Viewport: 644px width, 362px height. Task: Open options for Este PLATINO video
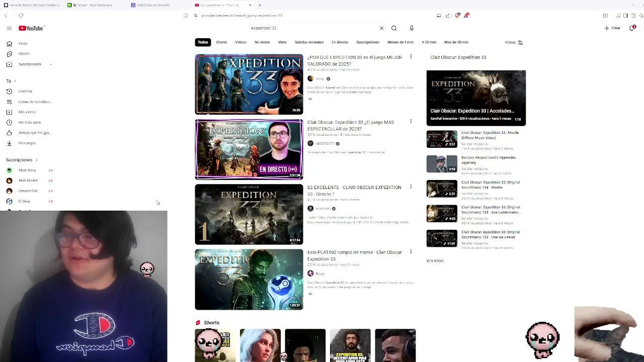(411, 251)
